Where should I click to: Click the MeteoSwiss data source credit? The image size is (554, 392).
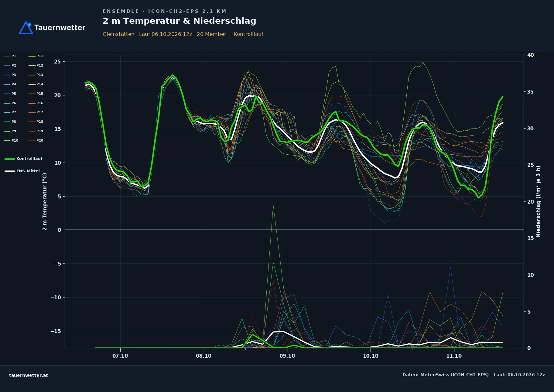(474, 375)
